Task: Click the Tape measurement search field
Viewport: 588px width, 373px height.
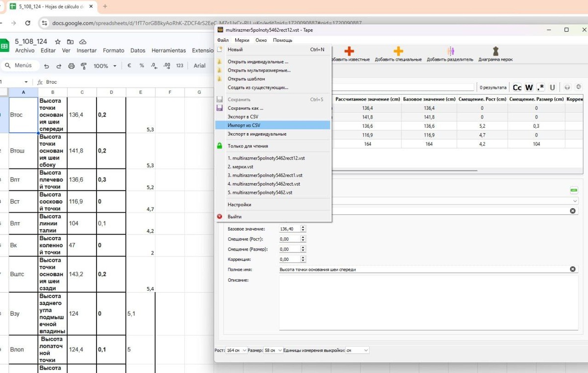Action: click(403, 87)
